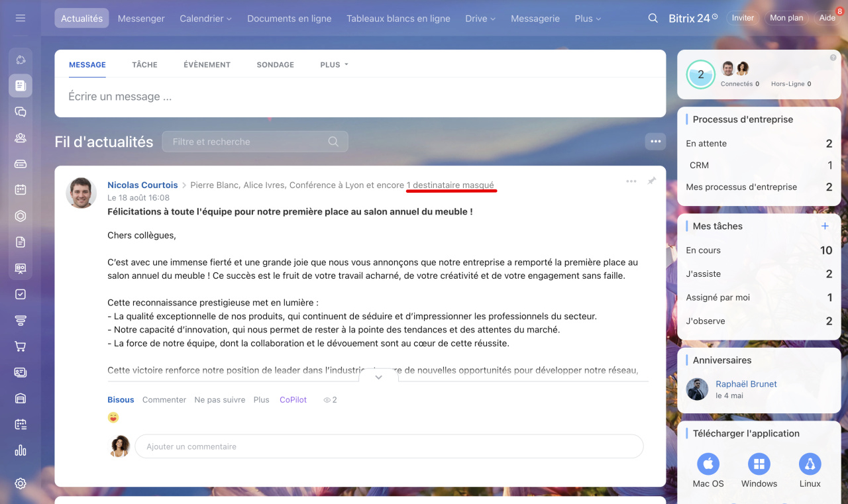Open the Aide button
The width and height of the screenshot is (848, 504).
(827, 18)
